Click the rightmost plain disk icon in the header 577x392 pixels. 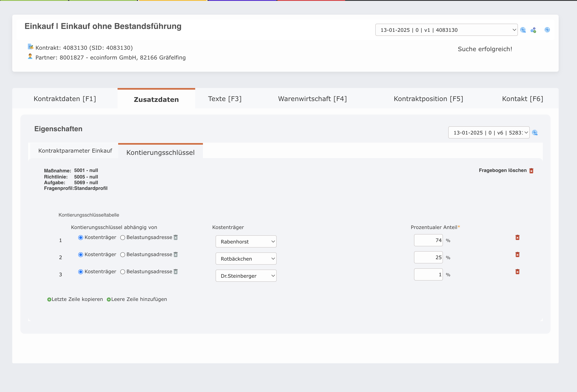[x=547, y=30]
